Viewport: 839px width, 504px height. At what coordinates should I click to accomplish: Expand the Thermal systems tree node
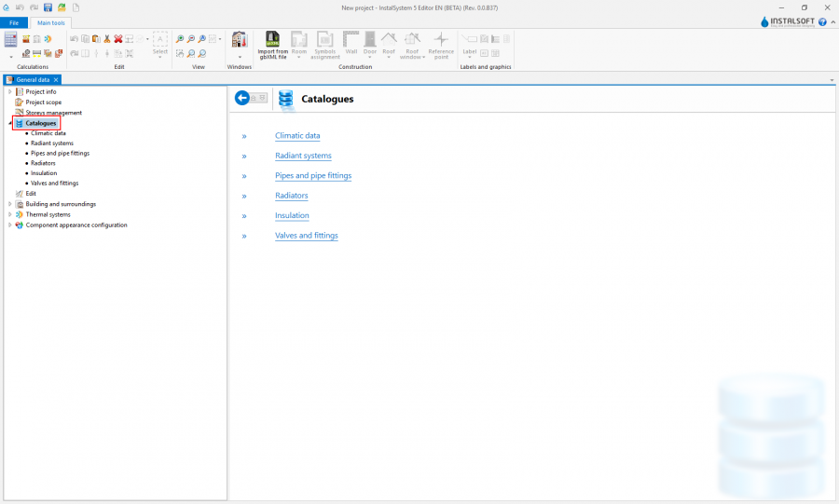pos(9,214)
